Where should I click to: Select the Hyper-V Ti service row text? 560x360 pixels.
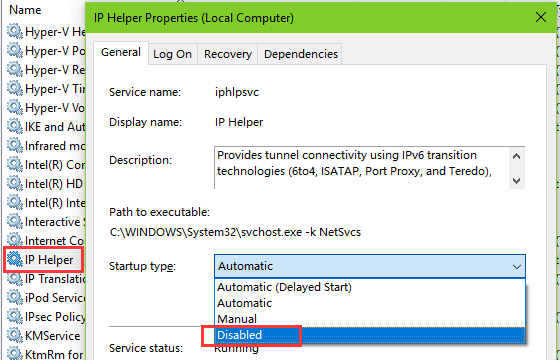click(55, 89)
